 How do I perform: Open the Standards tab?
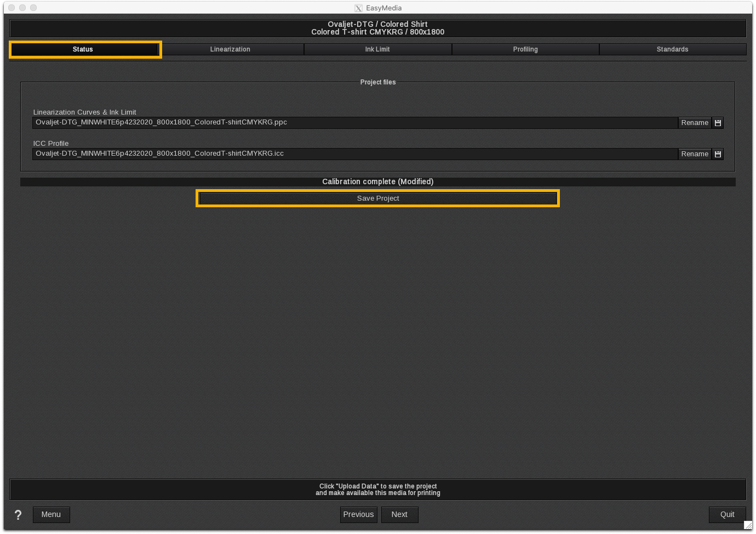[x=672, y=49]
